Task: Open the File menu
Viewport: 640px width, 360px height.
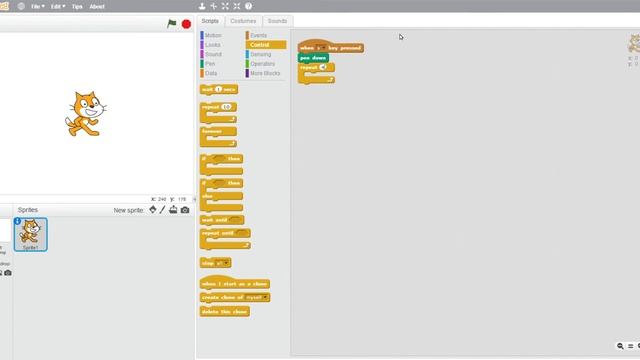Action: (38, 7)
